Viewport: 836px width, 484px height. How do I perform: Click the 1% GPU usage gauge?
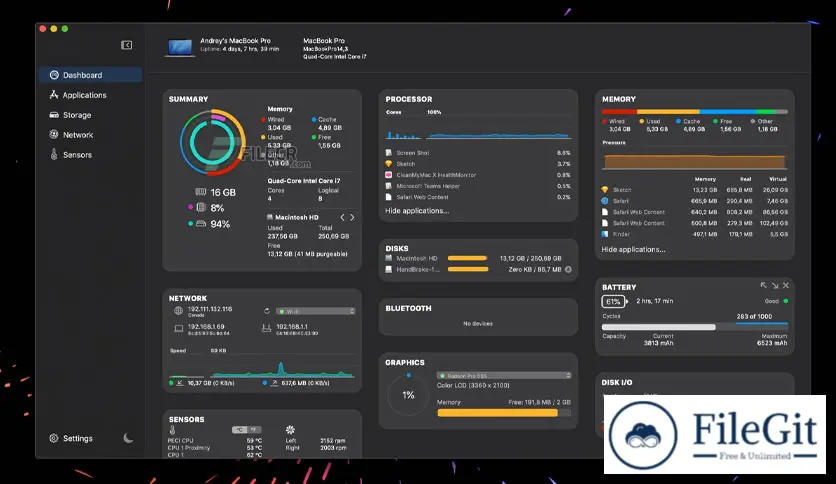click(x=408, y=395)
